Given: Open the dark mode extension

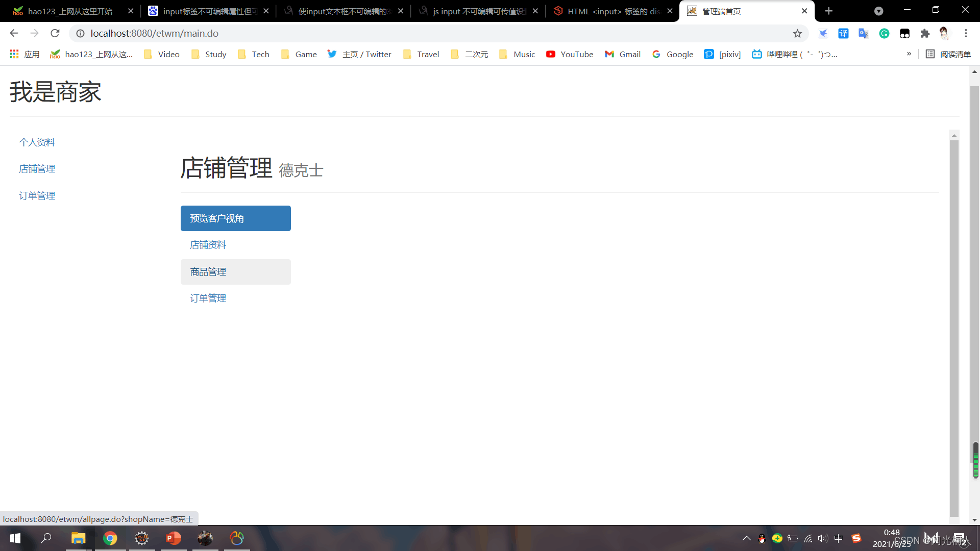Looking at the screenshot, I should [905, 33].
